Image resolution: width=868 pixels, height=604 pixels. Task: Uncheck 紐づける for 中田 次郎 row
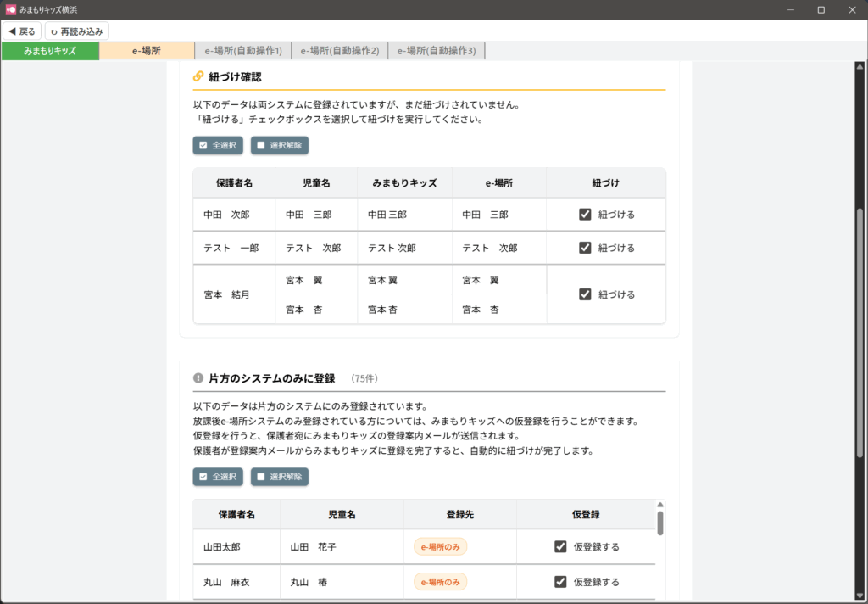coord(585,215)
